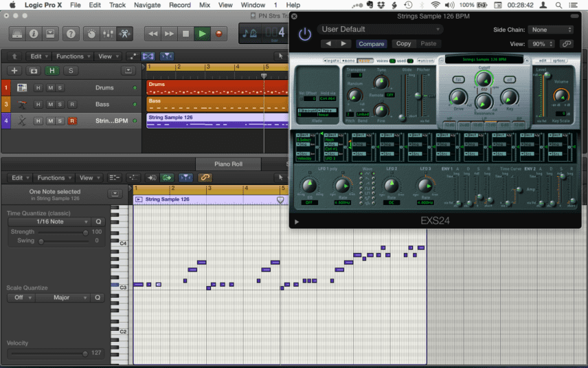This screenshot has height=368, width=588.
Task: Open Quick Help question mark icon
Action: [x=71, y=34]
